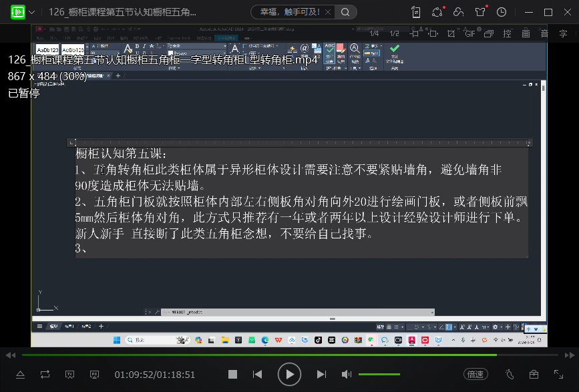The image size is (579, 392).
Task: Jump to the previous video
Action: (x=257, y=375)
